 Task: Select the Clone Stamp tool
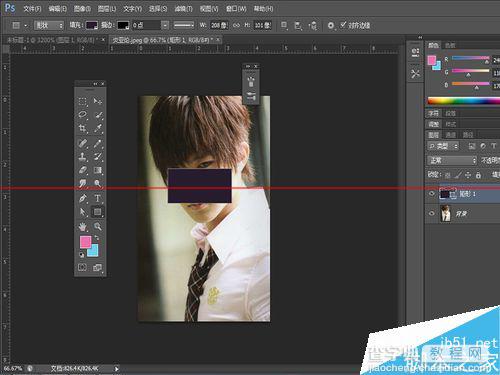(x=82, y=157)
